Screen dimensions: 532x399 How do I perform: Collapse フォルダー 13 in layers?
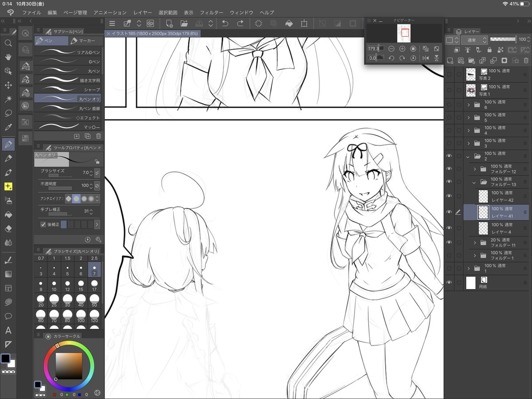coord(474,182)
